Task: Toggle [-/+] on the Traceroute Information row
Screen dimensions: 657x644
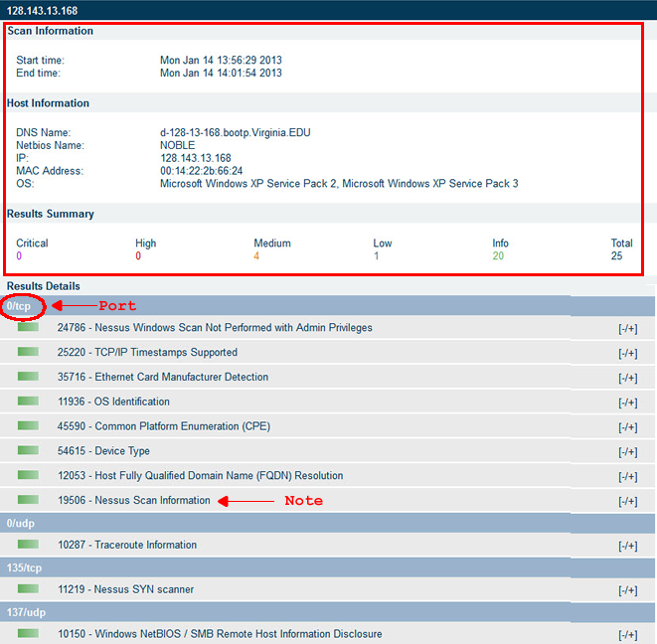Action: click(627, 546)
